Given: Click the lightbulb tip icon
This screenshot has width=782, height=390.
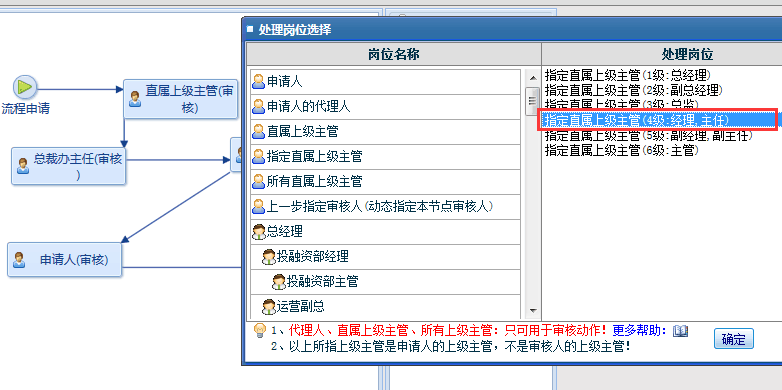Looking at the screenshot, I should pyautogui.click(x=259, y=330).
